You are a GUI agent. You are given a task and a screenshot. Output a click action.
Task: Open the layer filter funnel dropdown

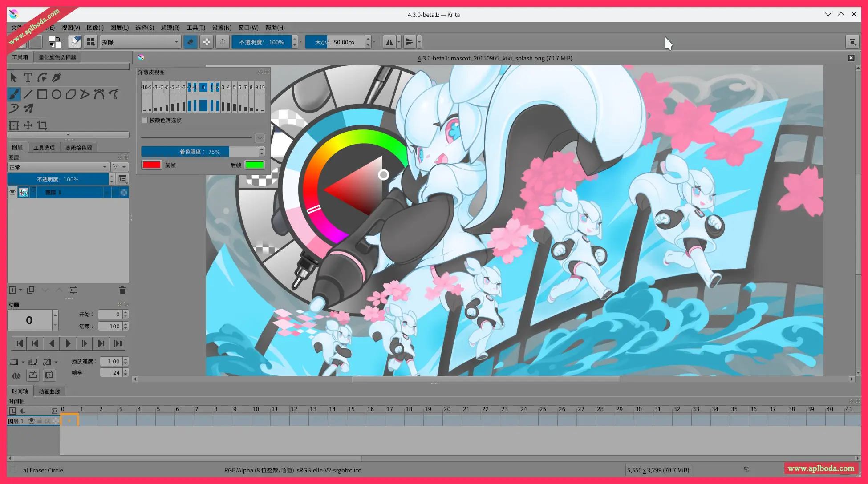tap(119, 167)
